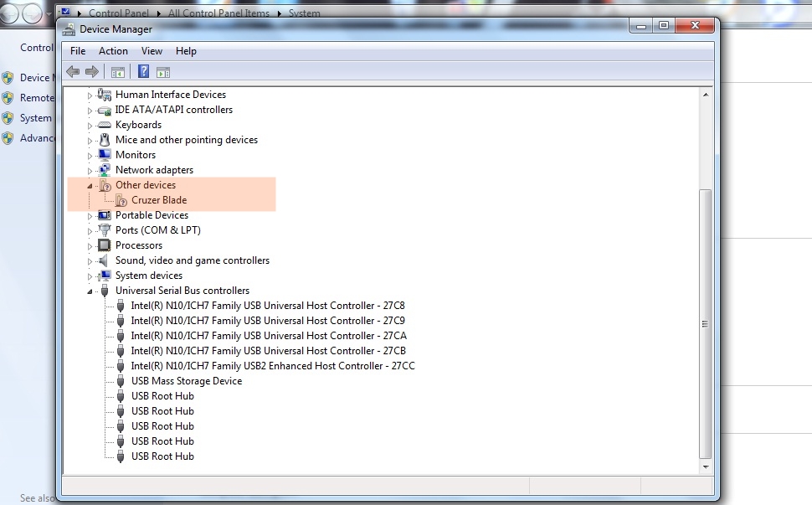The height and width of the screenshot is (505, 812).
Task: Click the Back arrow toolbar icon
Action: 73,71
